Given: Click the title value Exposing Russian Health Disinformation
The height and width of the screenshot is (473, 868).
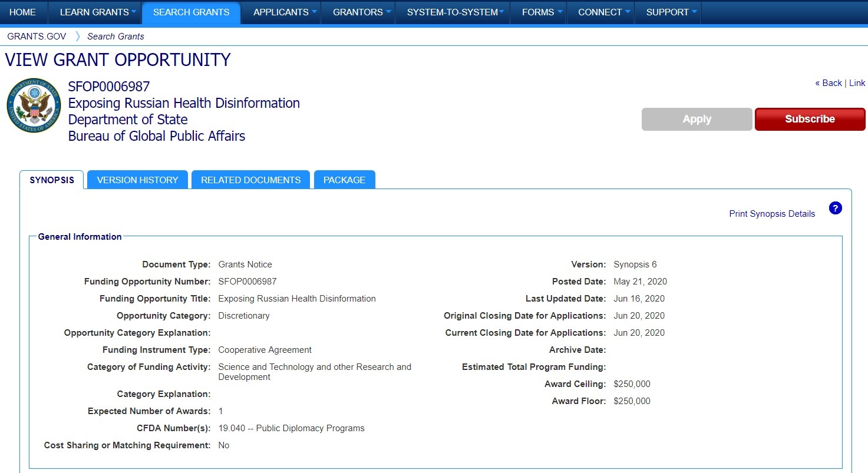Looking at the screenshot, I should coord(297,299).
